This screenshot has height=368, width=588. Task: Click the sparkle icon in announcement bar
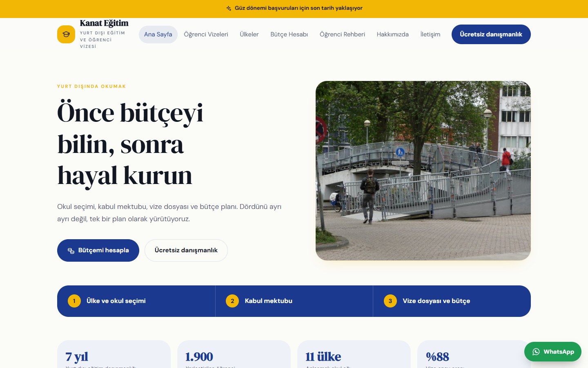tap(229, 8)
